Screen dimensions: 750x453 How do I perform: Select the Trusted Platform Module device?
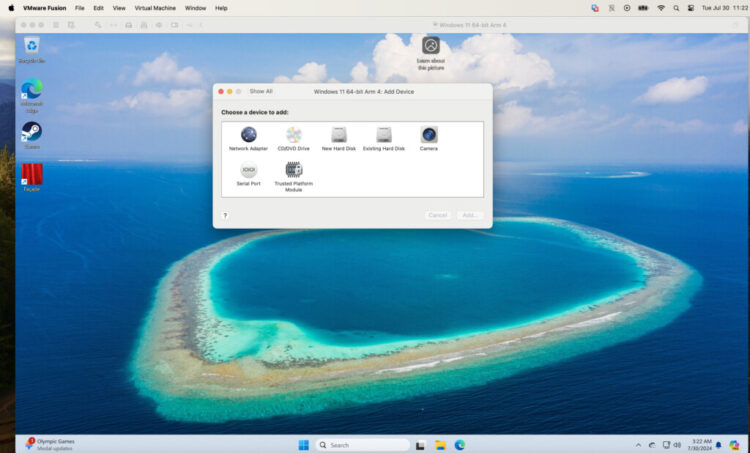293,171
